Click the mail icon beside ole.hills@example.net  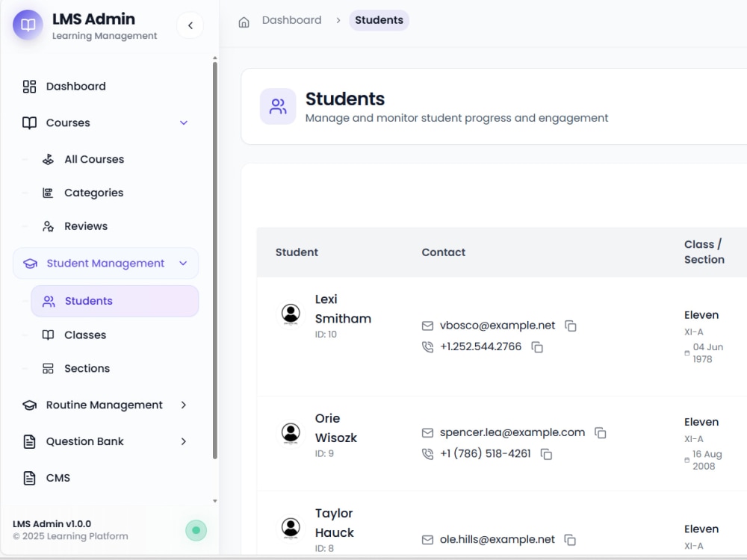click(427, 540)
